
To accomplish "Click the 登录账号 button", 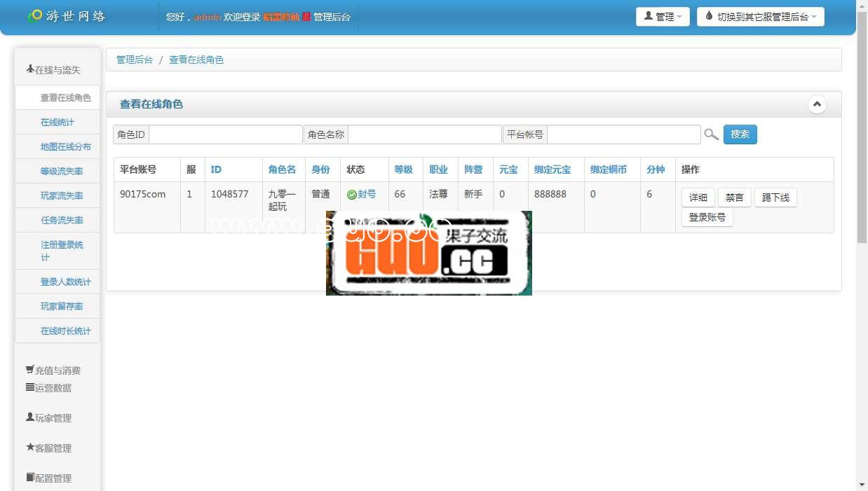I will tap(707, 217).
